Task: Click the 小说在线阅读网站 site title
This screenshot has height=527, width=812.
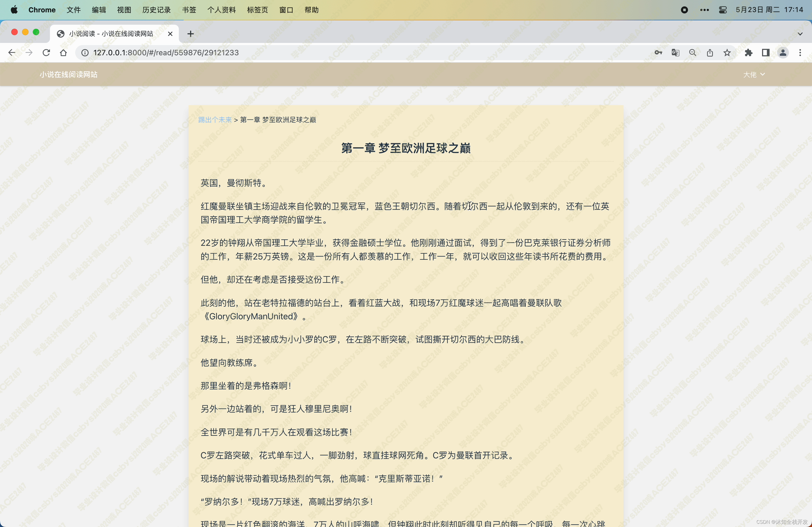Action: [68, 74]
